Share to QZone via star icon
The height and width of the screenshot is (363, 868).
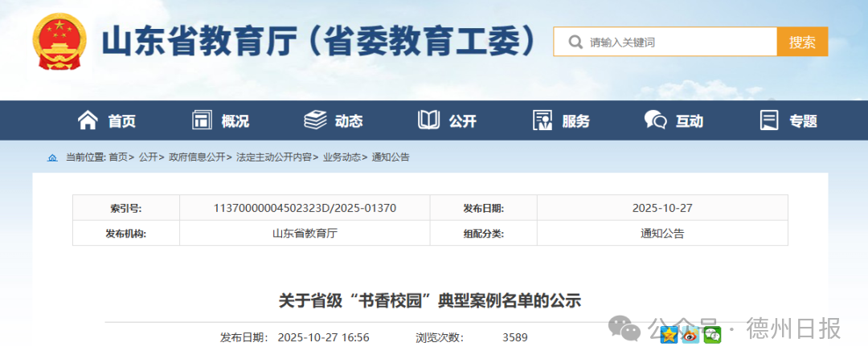(669, 336)
